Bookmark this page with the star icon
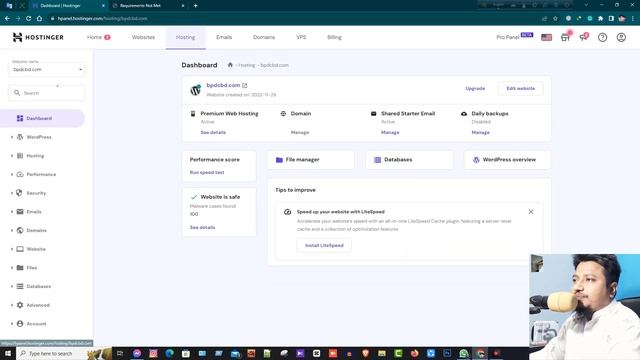The height and width of the screenshot is (360, 640). click(x=555, y=18)
